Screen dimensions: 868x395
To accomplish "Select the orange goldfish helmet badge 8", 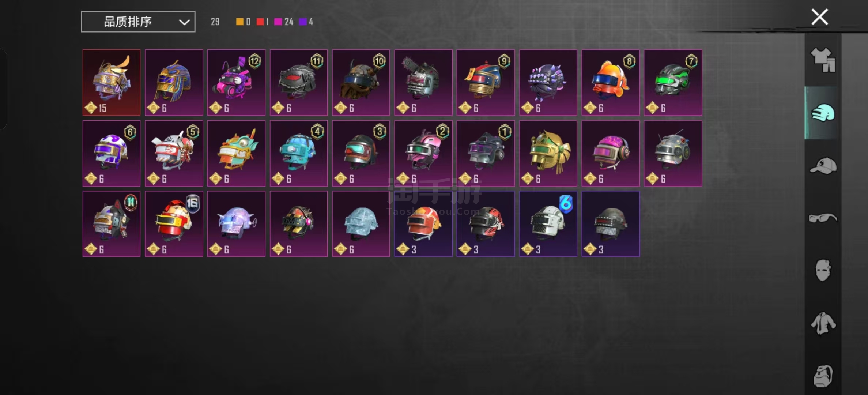I will (611, 83).
